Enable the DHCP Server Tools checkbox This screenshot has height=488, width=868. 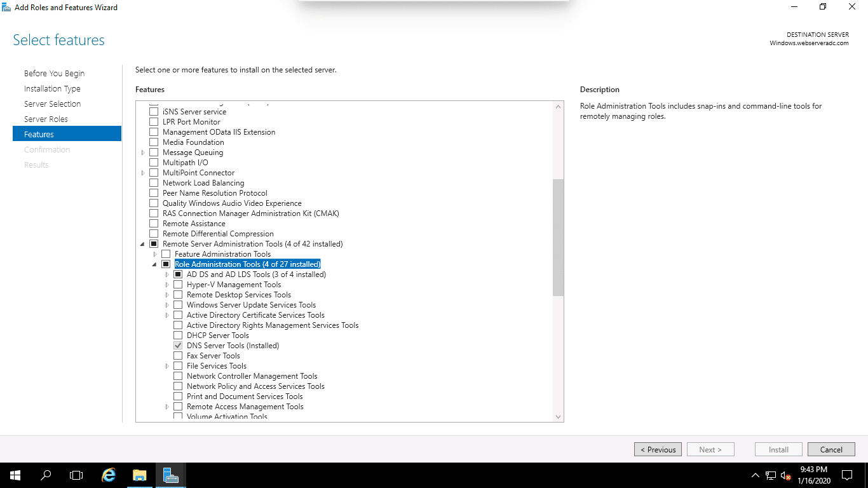[178, 335]
